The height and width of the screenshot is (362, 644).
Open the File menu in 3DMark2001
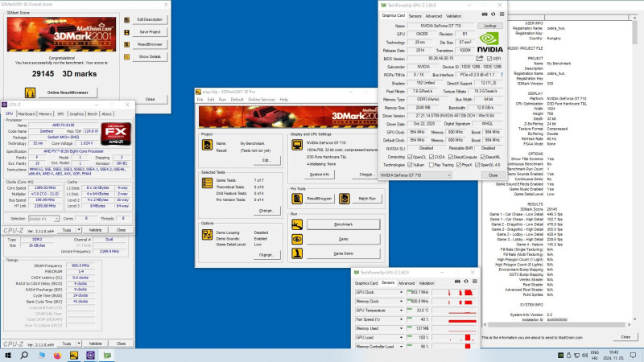(200, 100)
